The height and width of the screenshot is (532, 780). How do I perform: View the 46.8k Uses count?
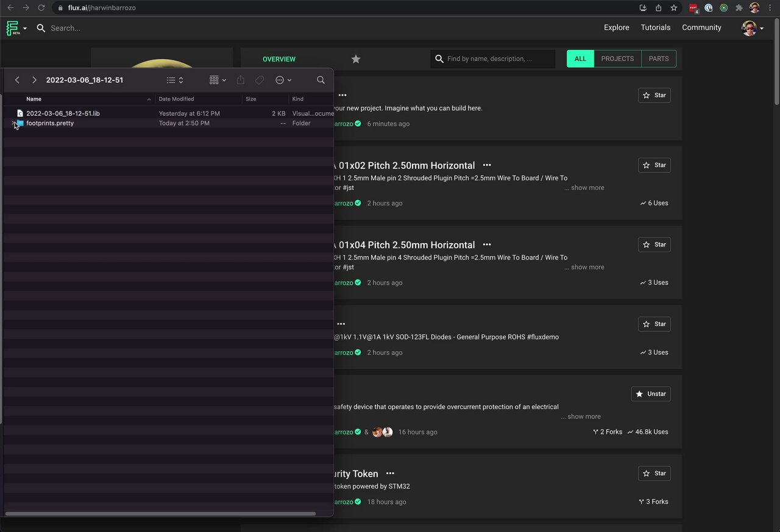coord(648,431)
